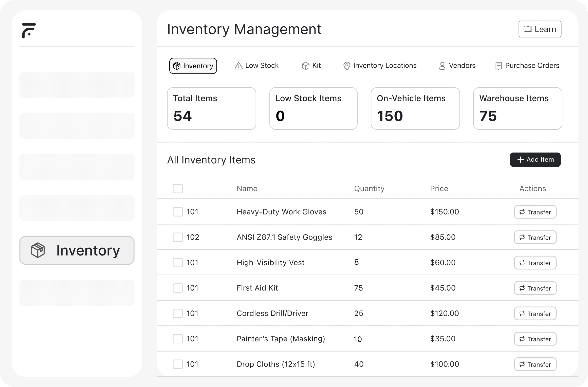
Task: Switch to the Low Stock tab
Action: coord(257,66)
